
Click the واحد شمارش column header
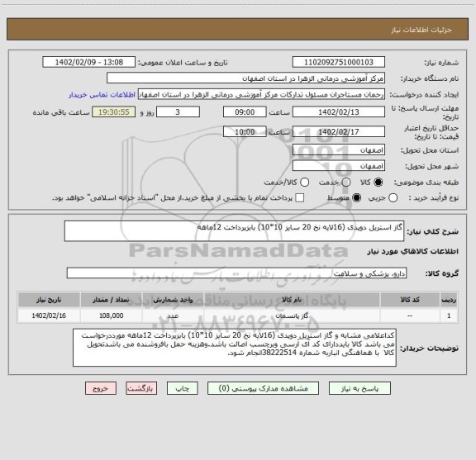click(x=173, y=300)
